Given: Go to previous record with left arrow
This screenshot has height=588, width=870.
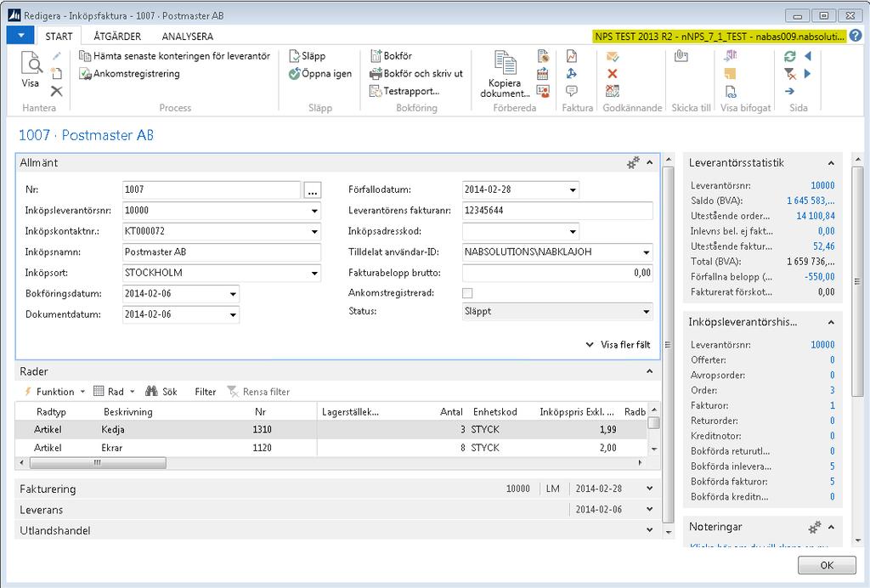Looking at the screenshot, I should (808, 56).
